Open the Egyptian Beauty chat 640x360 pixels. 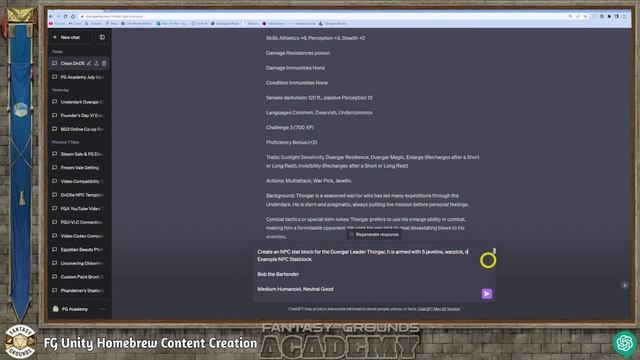(79, 249)
